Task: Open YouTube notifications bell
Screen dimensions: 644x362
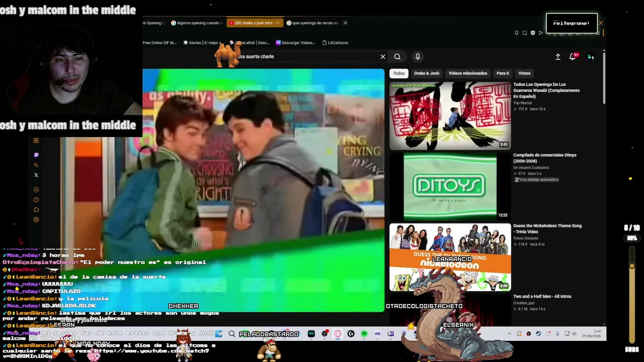Action: tap(573, 57)
